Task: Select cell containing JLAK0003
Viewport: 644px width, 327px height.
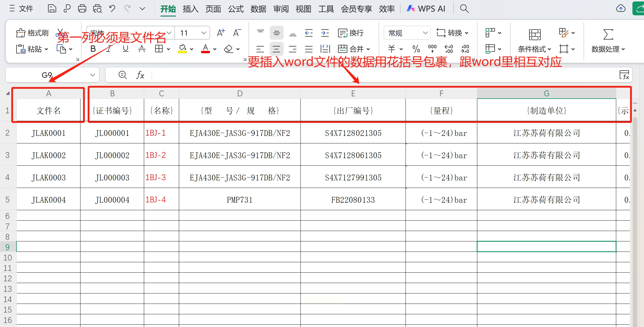Action: [x=49, y=178]
